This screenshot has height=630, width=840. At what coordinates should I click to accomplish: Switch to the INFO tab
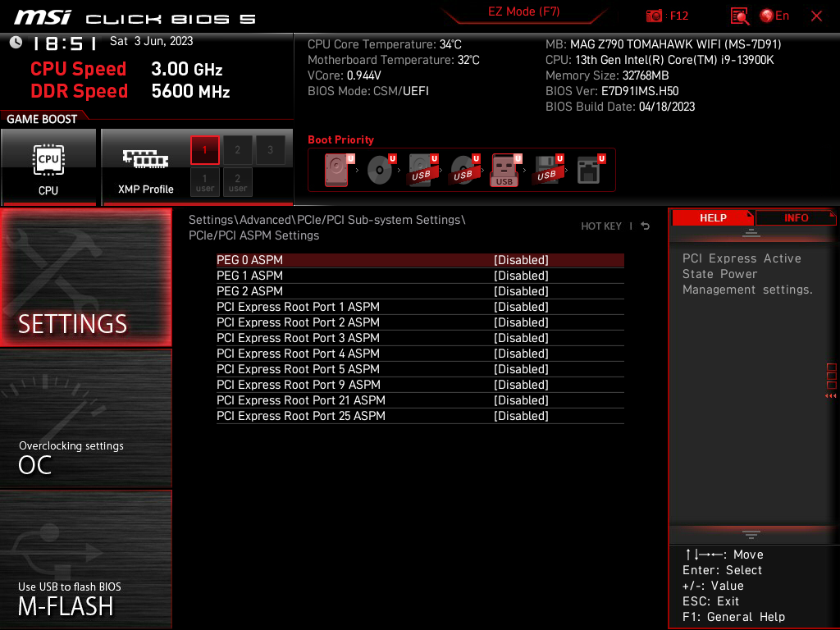tap(796, 218)
